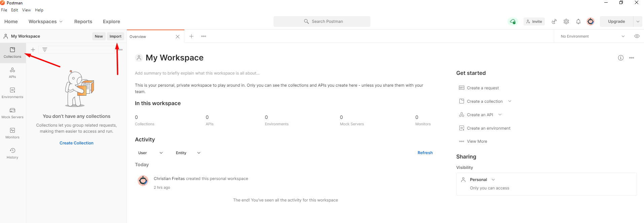Open the Mock Servers sidebar panel
644x223 pixels.
point(12,113)
